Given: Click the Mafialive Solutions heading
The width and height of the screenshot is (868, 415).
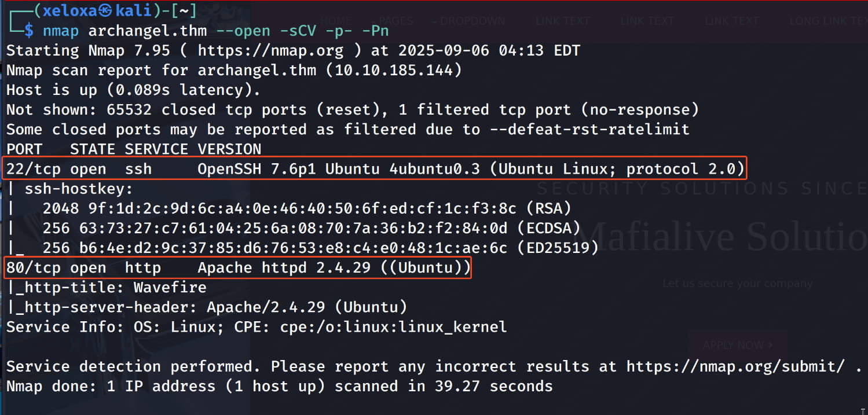Looking at the screenshot, I should [x=724, y=236].
